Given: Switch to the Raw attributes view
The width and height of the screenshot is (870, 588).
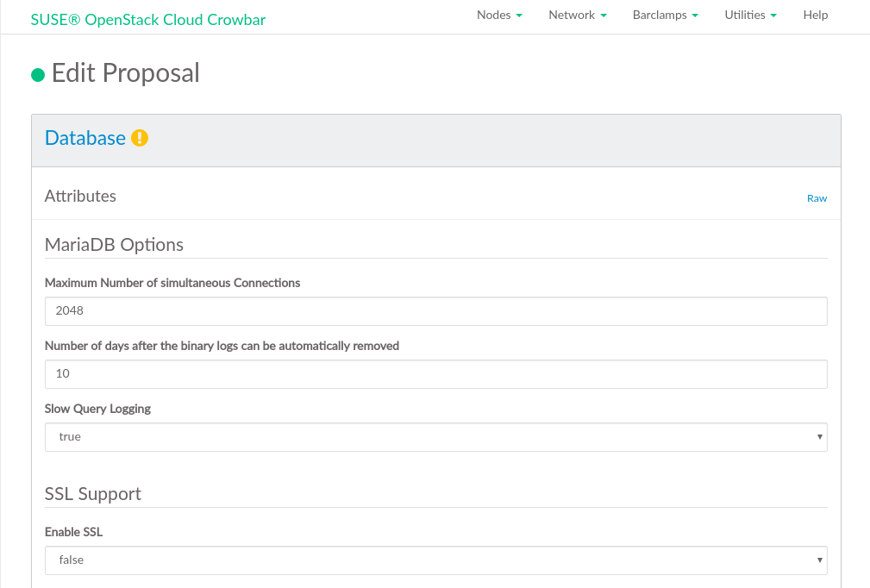Looking at the screenshot, I should pyautogui.click(x=817, y=198).
